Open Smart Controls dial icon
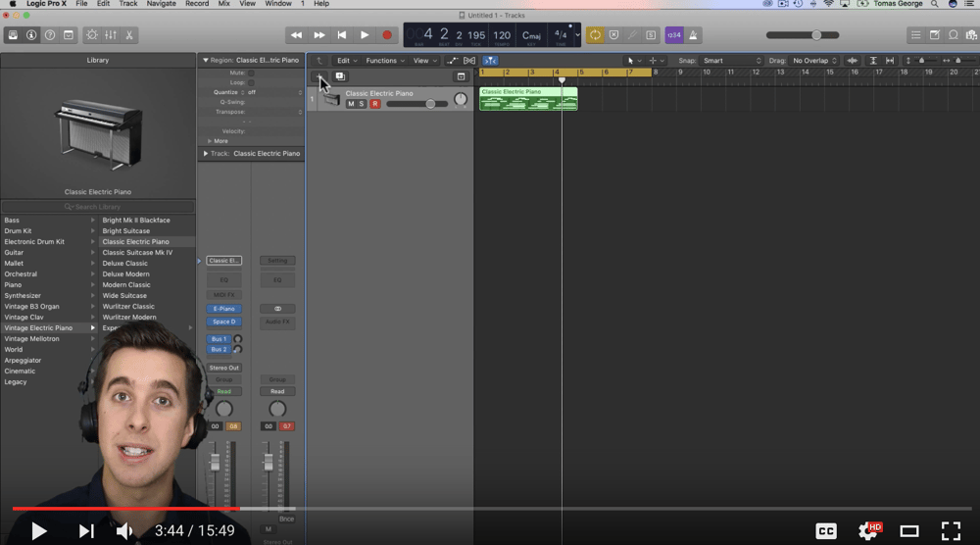Image resolution: width=980 pixels, height=545 pixels. [92, 35]
